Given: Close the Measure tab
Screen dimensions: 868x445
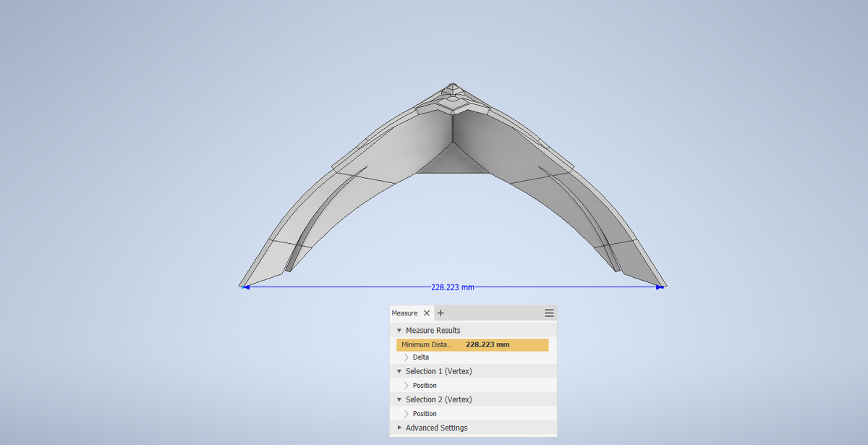Looking at the screenshot, I should 427,313.
